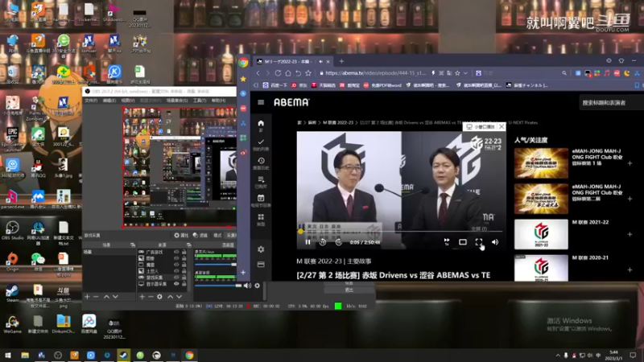644x362 pixels.
Task: Click the music note extension icon
Action: pos(607,73)
